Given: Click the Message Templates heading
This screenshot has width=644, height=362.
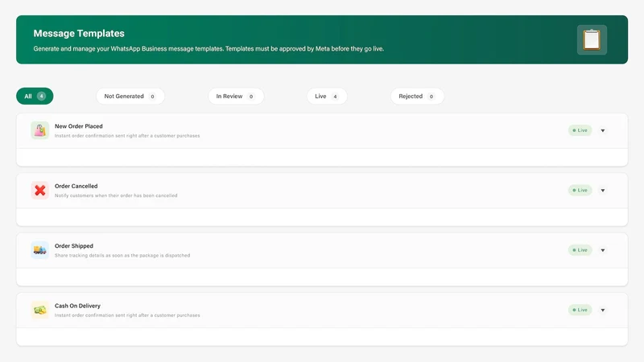Looking at the screenshot, I should point(79,33).
